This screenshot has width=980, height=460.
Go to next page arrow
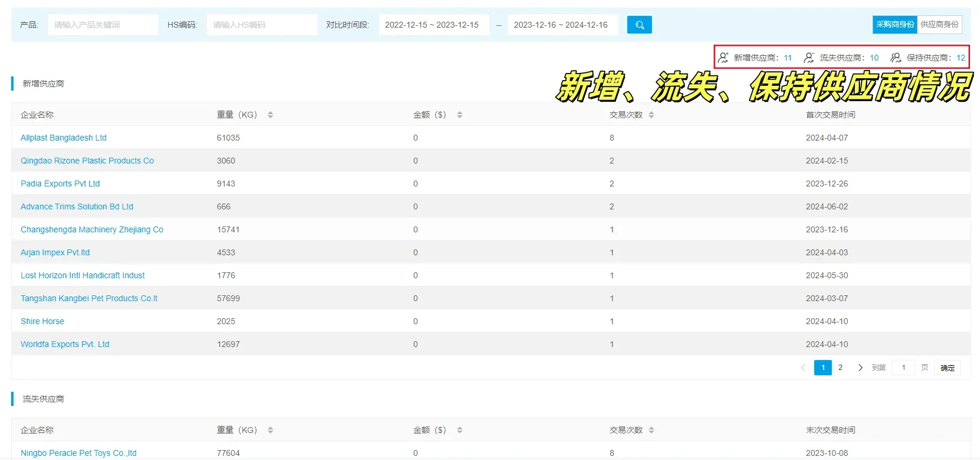(860, 368)
